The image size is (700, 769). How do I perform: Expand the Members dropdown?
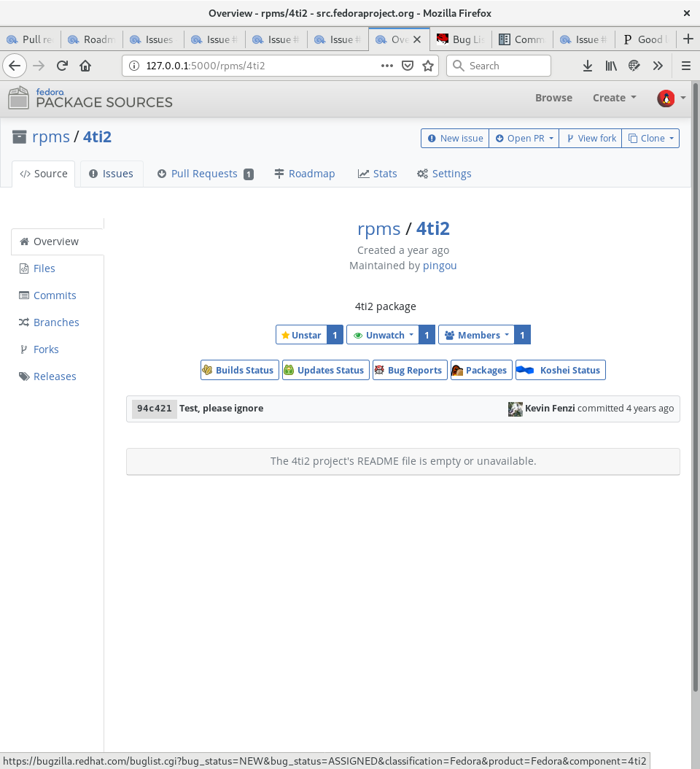click(x=476, y=335)
